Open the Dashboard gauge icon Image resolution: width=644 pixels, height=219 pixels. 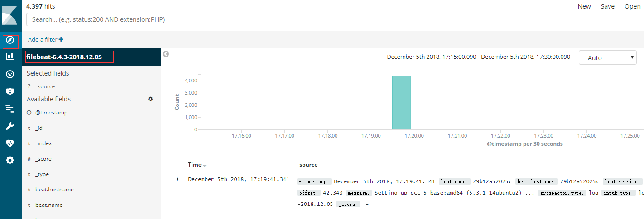(x=10, y=74)
